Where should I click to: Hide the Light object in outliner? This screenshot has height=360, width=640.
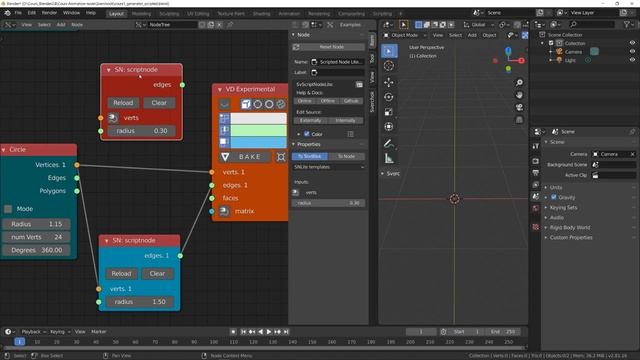(x=632, y=60)
